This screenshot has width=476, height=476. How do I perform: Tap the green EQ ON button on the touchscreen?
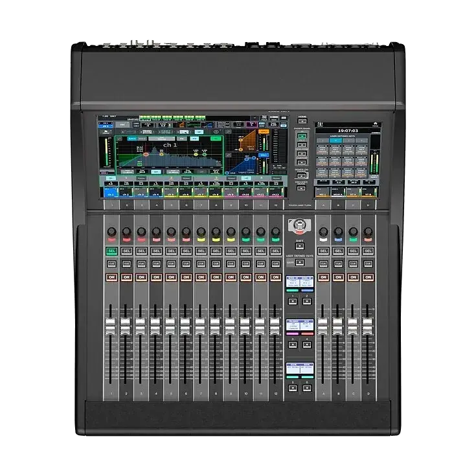tap(216, 139)
